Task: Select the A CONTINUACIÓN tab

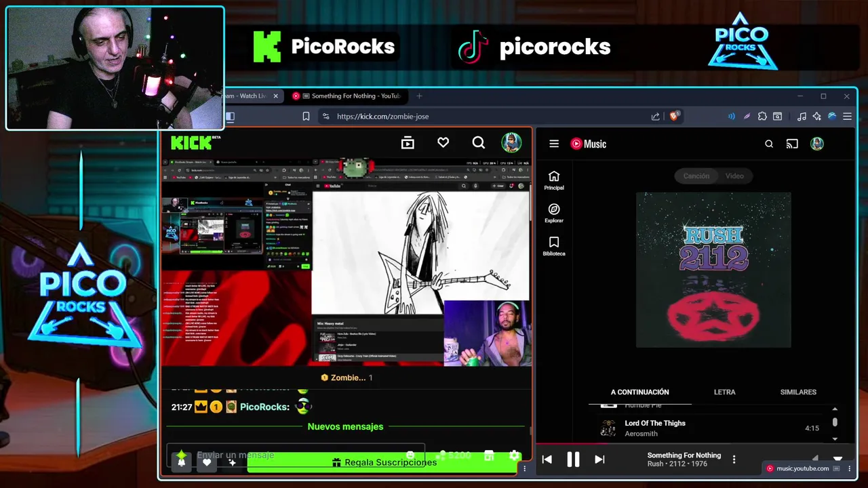Action: click(639, 392)
